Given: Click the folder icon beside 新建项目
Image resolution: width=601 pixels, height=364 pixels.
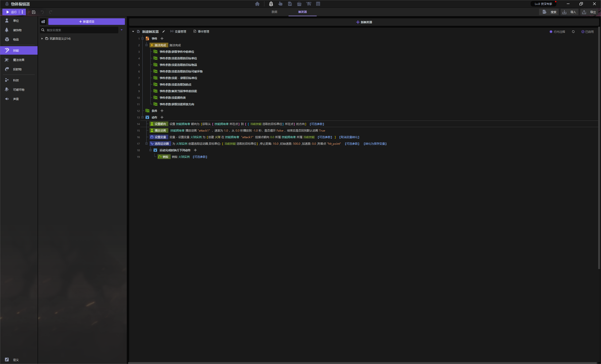Looking at the screenshot, I should tap(43, 22).
